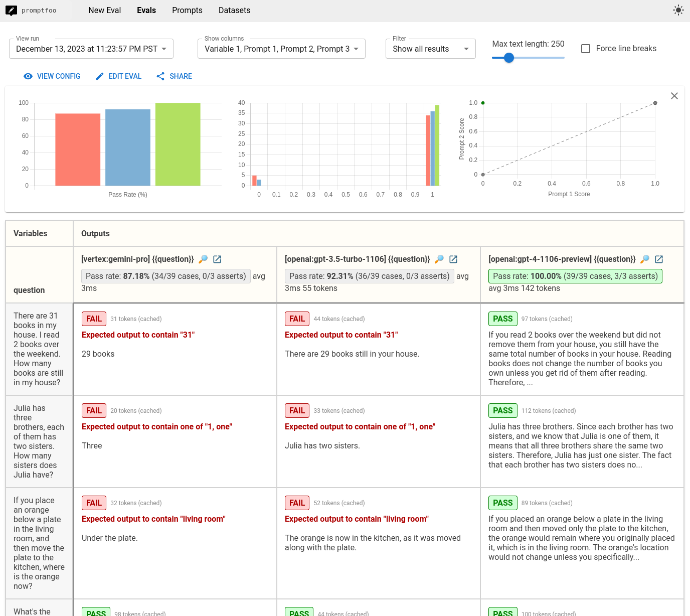Open the View run date dropdown

click(91, 49)
